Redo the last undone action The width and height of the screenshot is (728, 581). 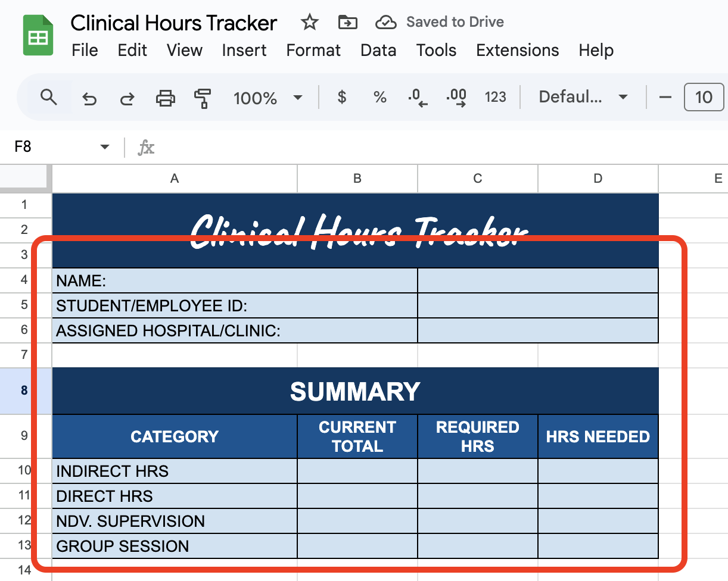click(x=127, y=98)
